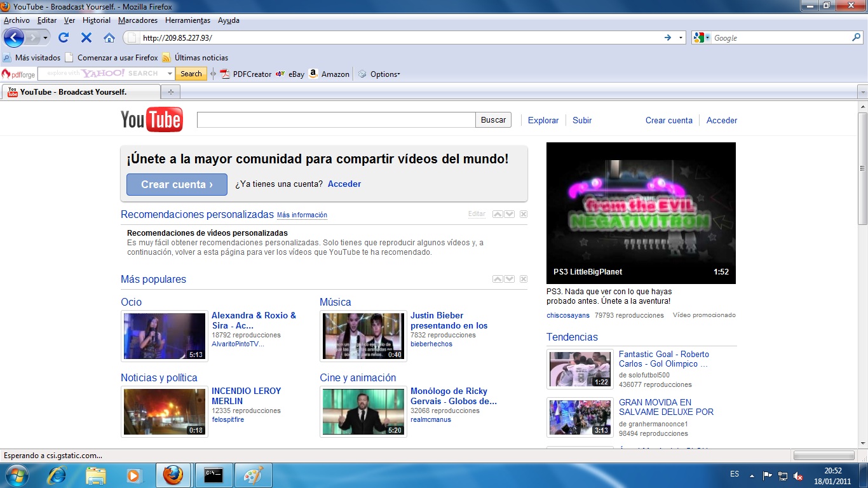Open the Historial menu

pos(97,20)
